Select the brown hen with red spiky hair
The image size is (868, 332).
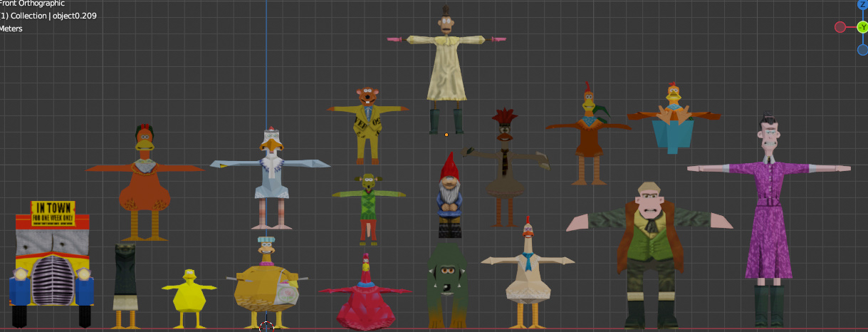506,168
